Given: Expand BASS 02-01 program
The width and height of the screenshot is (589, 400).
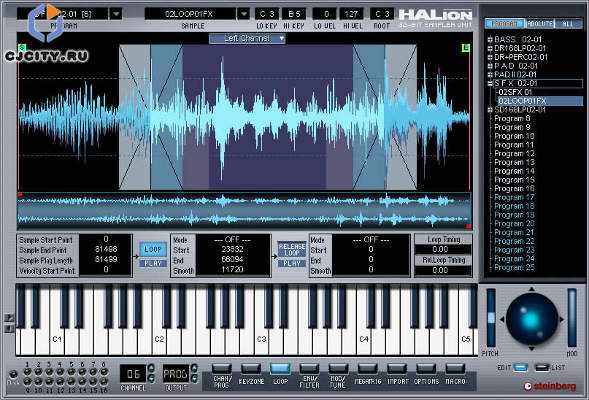Looking at the screenshot, I should point(490,39).
